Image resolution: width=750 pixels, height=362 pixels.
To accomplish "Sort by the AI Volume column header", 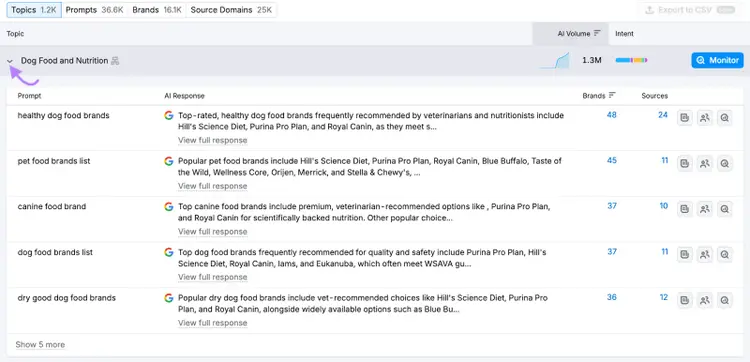I will 571,33.
